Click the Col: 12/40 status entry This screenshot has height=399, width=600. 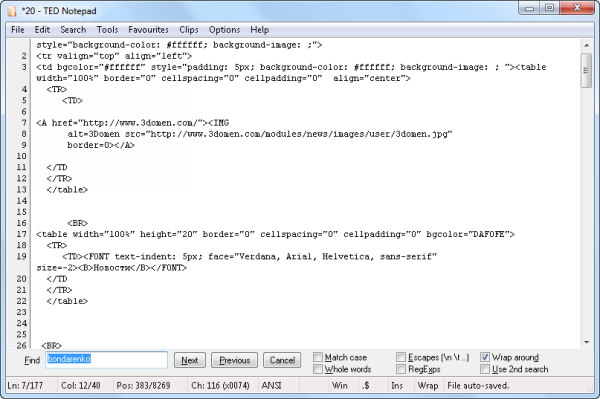pos(81,386)
